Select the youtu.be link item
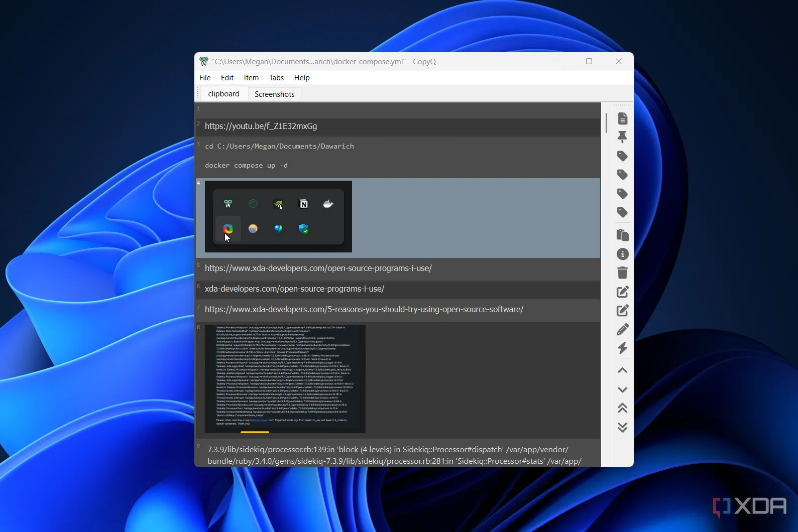This screenshot has height=532, width=798. [398, 126]
